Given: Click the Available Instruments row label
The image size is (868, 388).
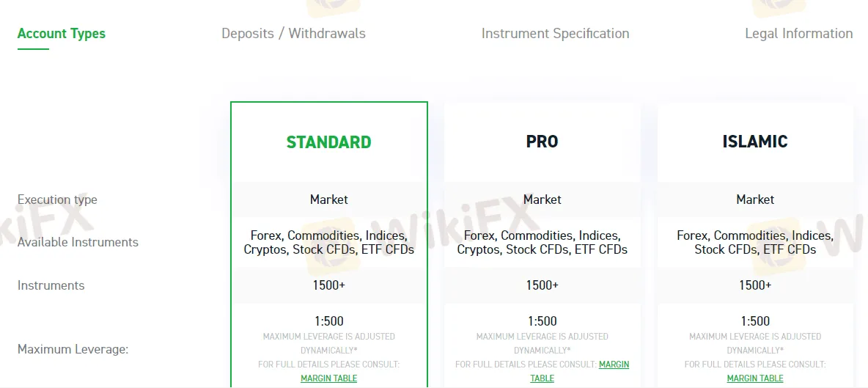Looking at the screenshot, I should (x=78, y=243).
